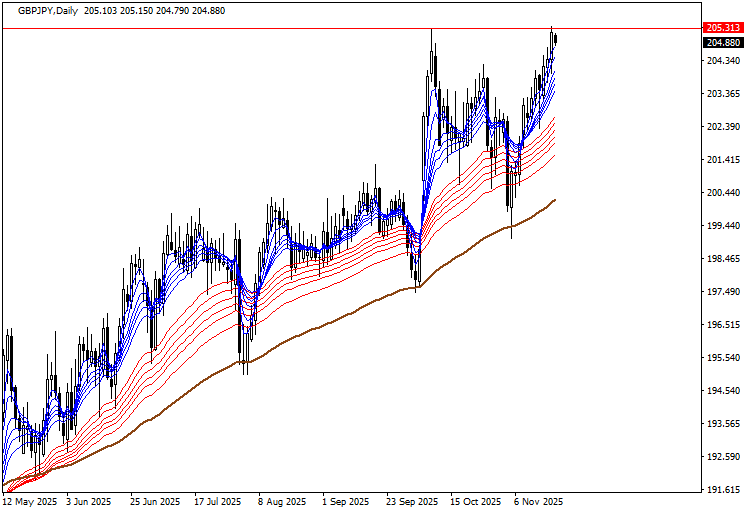Click the 3 Jun 2025 date label
Image resolution: width=747 pixels, height=513 pixels.
click(90, 500)
